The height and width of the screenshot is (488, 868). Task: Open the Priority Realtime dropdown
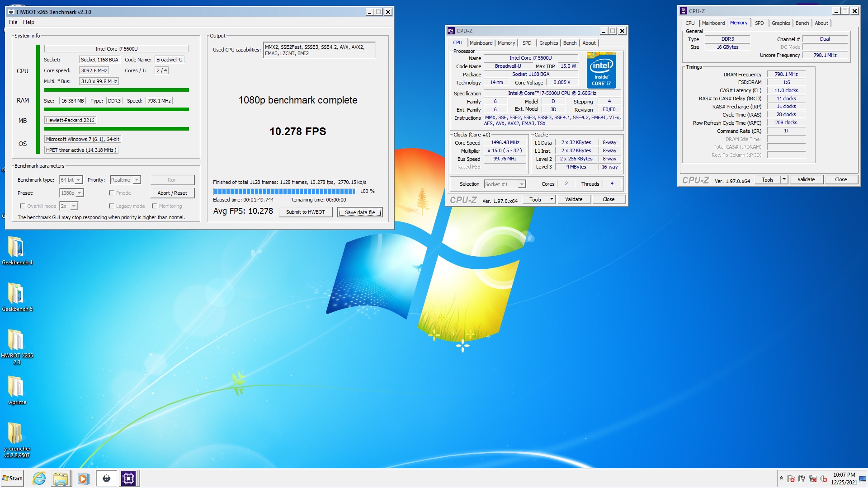(x=125, y=180)
